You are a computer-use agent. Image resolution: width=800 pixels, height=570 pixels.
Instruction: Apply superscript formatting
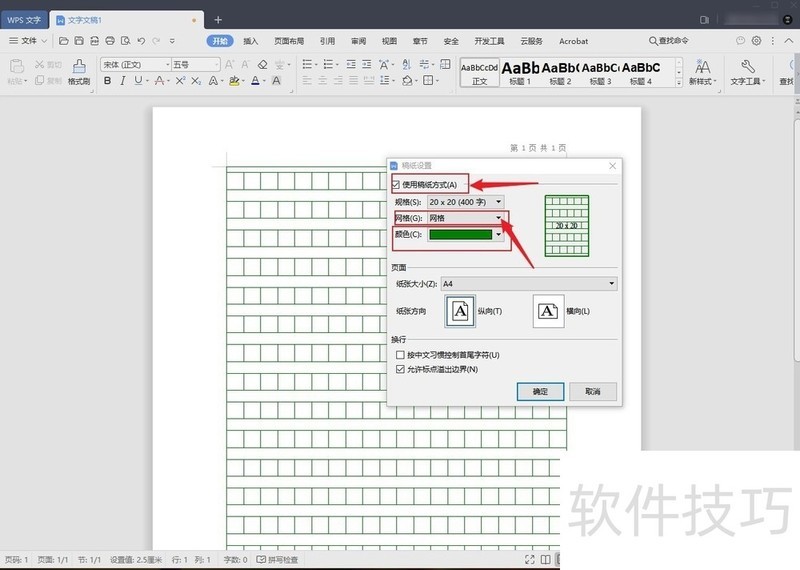tap(180, 81)
